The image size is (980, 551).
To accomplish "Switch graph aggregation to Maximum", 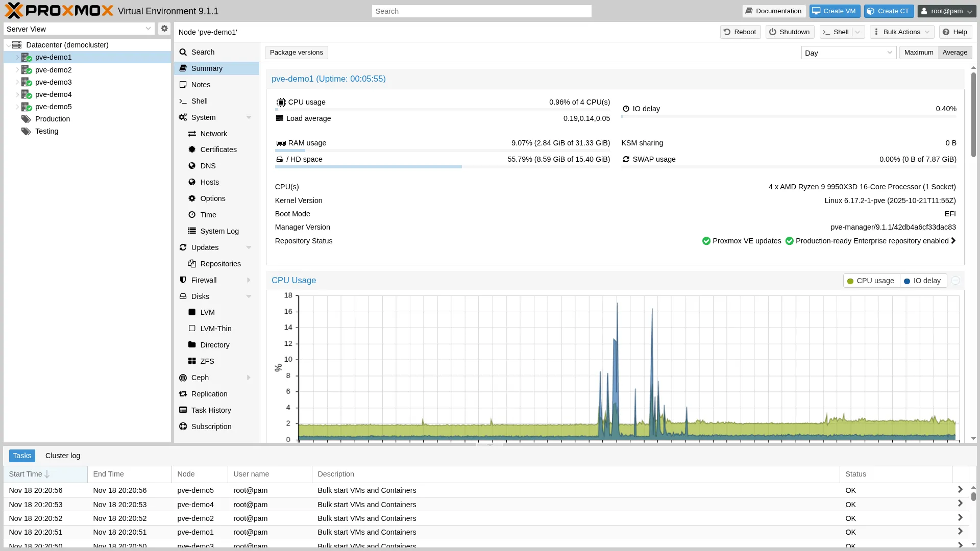I will click(x=917, y=52).
